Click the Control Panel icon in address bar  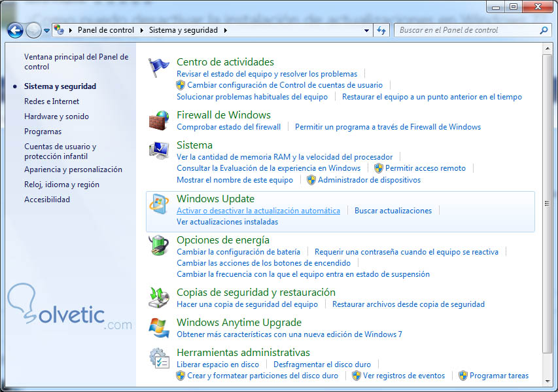pos(59,30)
